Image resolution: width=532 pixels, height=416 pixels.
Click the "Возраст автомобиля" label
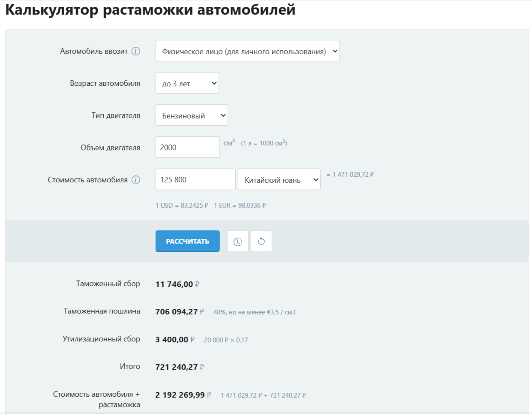[105, 83]
